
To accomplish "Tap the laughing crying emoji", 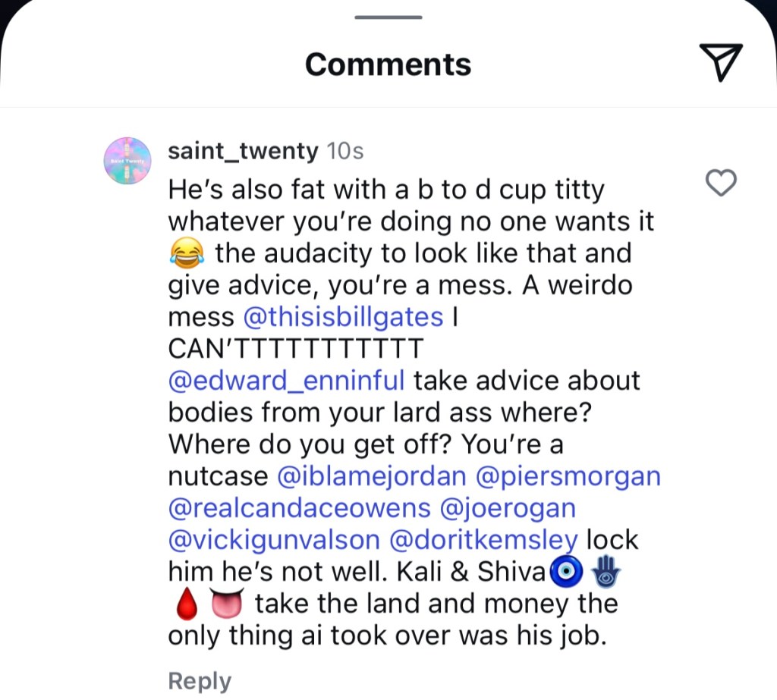I will (x=186, y=253).
